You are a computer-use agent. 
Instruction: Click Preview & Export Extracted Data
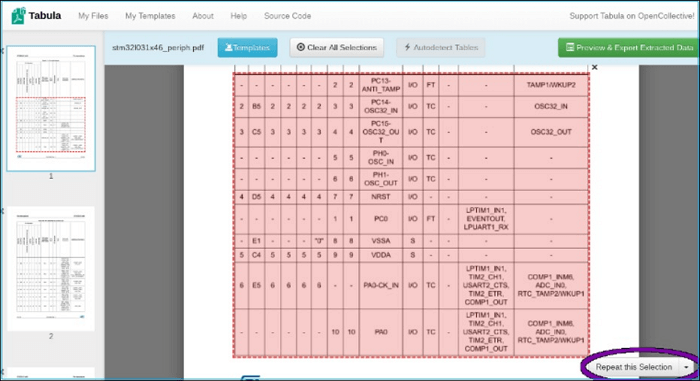[629, 47]
